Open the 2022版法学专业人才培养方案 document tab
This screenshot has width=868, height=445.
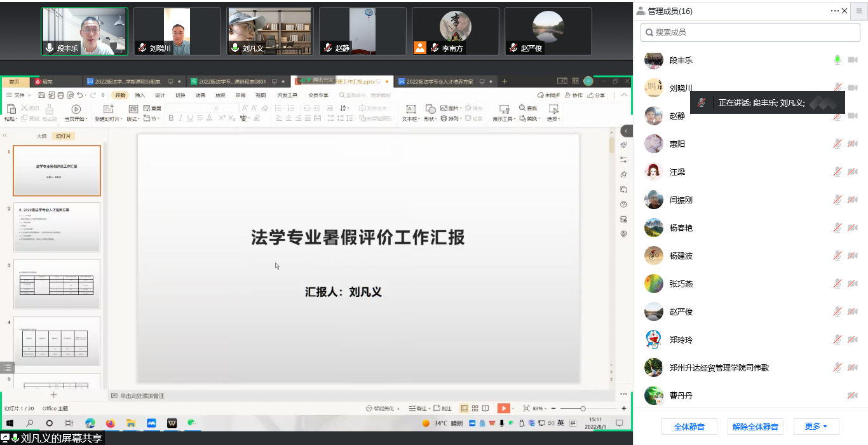click(x=439, y=81)
